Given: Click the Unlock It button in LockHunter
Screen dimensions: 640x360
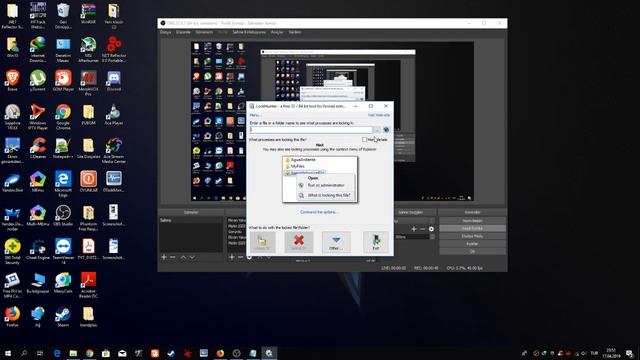Looking at the screenshot, I should point(262,242).
